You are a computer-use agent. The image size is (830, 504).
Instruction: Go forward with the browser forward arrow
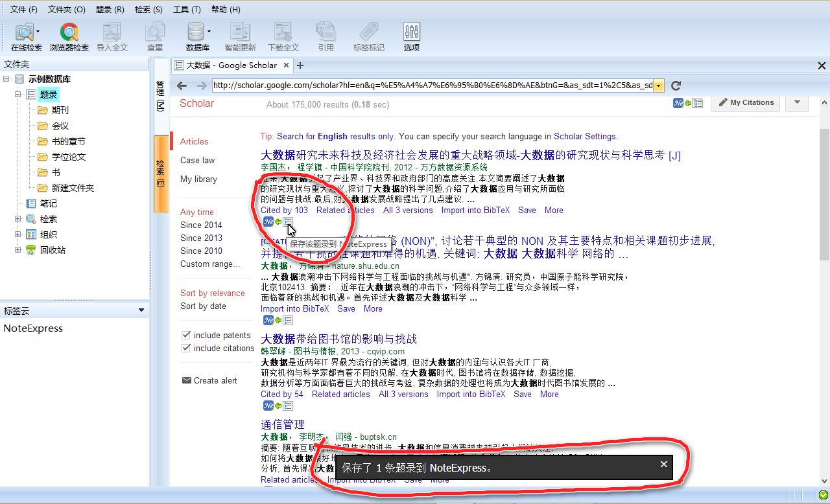tap(202, 86)
